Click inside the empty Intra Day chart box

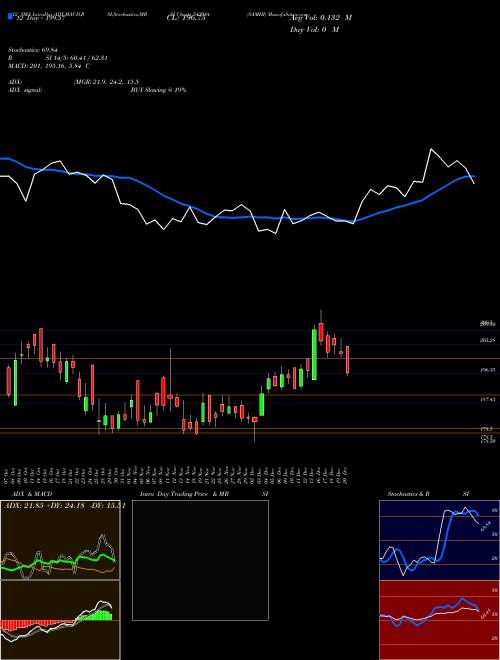[200, 560]
